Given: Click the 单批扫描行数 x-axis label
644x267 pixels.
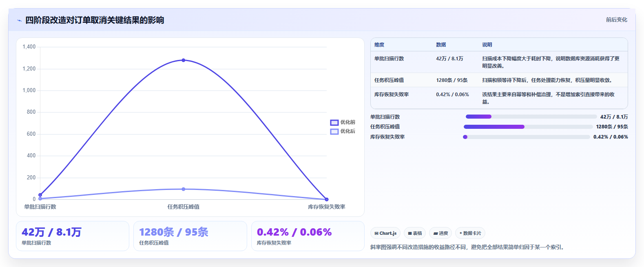Looking at the screenshot, I should click(x=40, y=207).
